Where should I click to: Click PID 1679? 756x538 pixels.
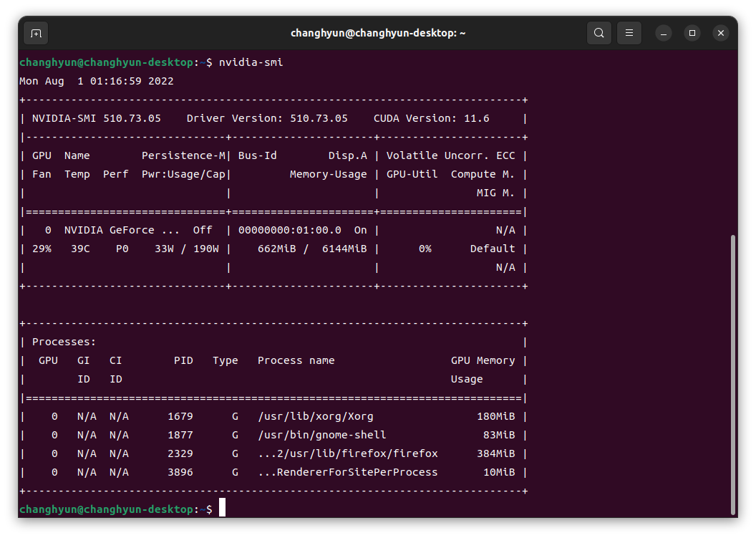click(x=180, y=416)
